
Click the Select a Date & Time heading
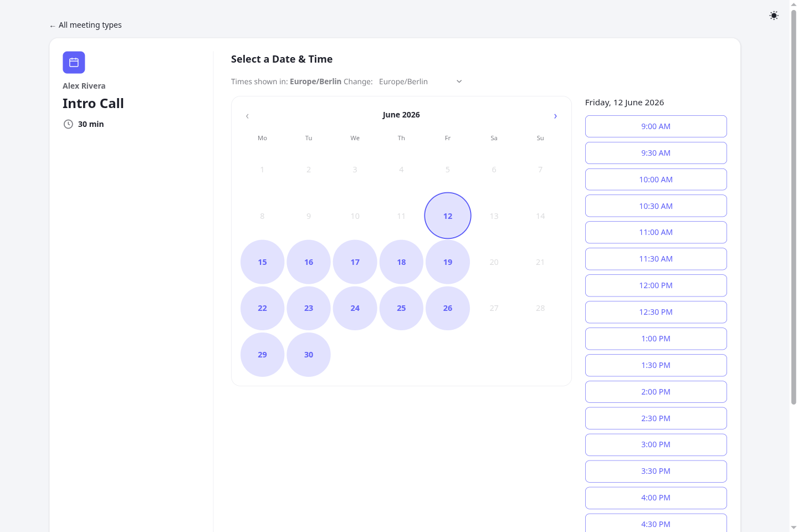pyautogui.click(x=282, y=59)
